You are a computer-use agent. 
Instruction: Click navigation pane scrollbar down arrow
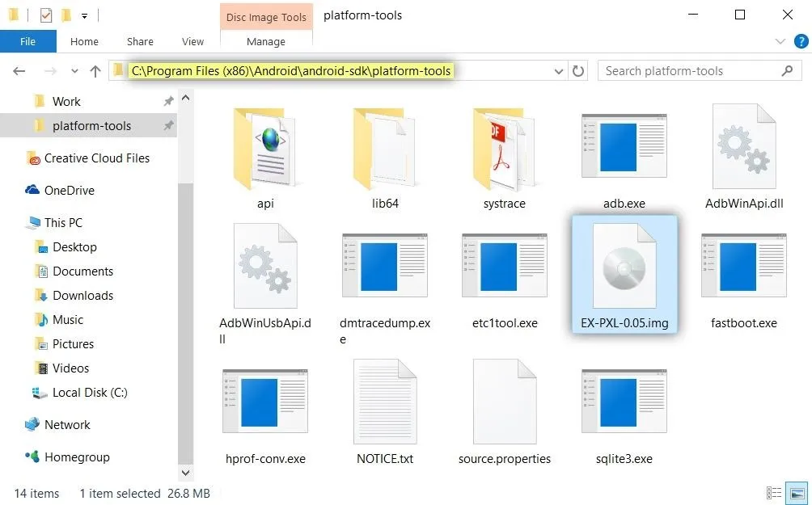pyautogui.click(x=186, y=473)
